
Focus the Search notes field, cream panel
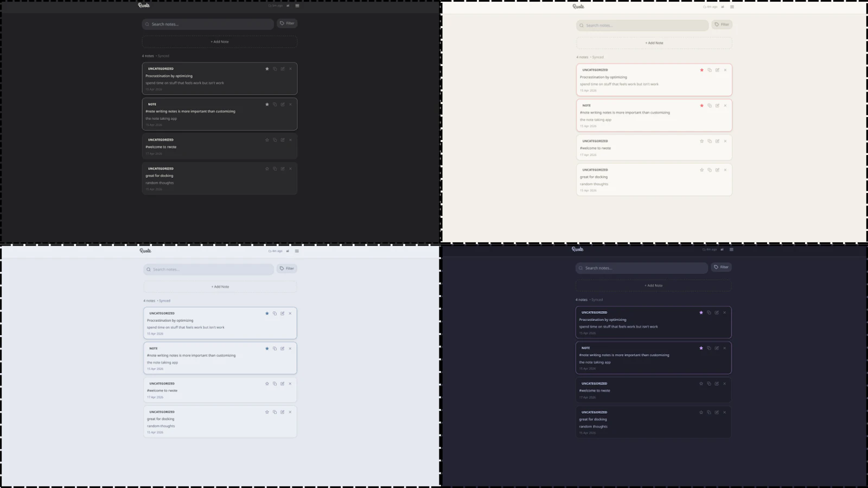coord(642,25)
